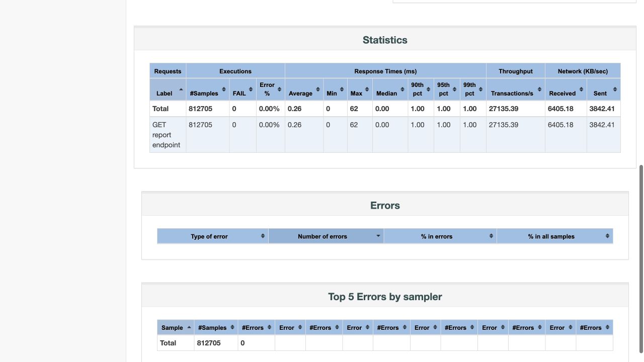The width and height of the screenshot is (644, 362).
Task: Click 0.00% in the Statistics Total row
Action: pyautogui.click(x=269, y=109)
